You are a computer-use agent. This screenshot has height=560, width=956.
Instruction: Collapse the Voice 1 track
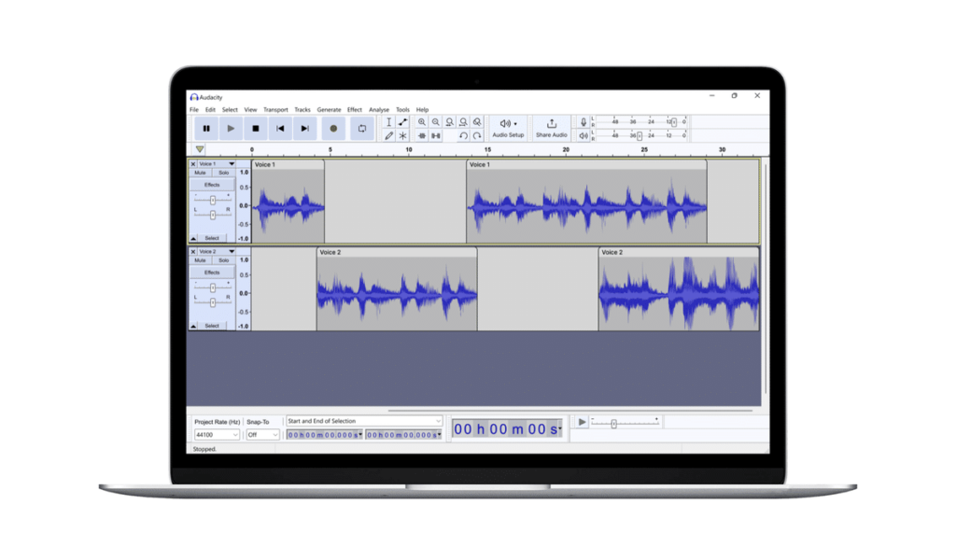click(x=193, y=238)
